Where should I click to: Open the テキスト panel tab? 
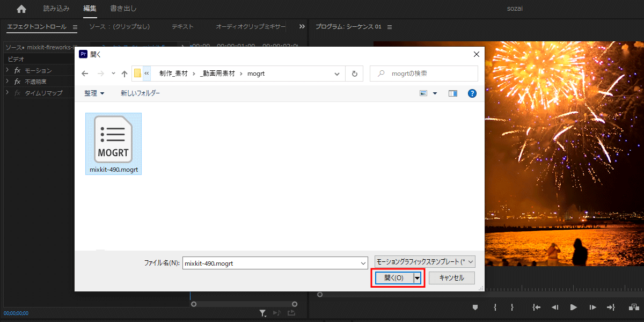(x=182, y=26)
